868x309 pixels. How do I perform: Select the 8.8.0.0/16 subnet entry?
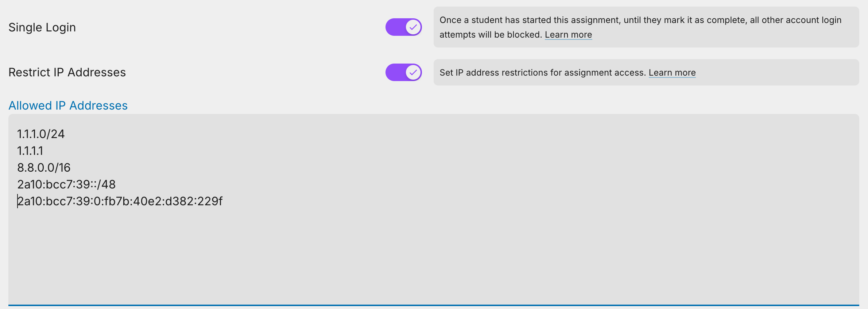click(44, 167)
